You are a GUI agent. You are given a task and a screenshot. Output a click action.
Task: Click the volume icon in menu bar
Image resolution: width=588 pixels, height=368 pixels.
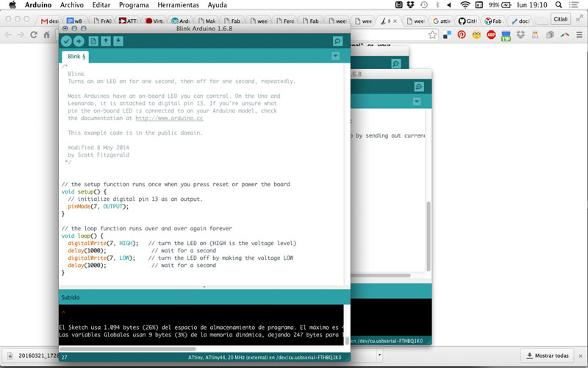449,5
